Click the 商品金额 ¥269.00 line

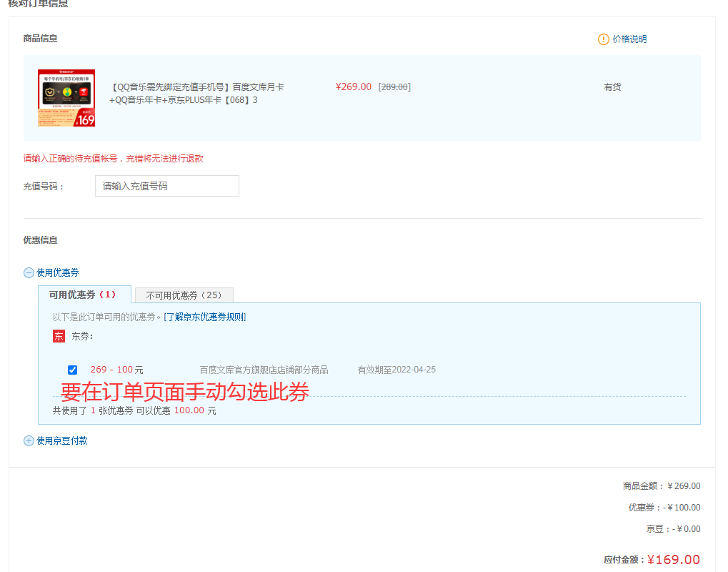[662, 486]
